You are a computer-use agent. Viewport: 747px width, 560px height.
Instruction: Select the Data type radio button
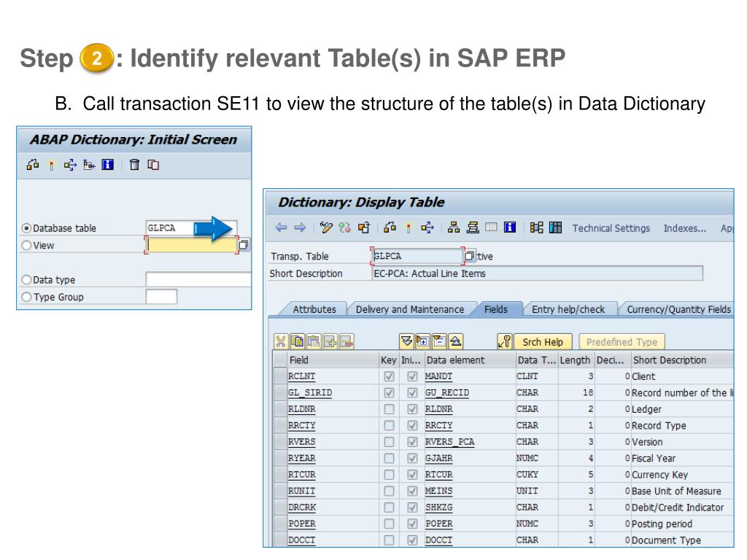click(x=27, y=280)
